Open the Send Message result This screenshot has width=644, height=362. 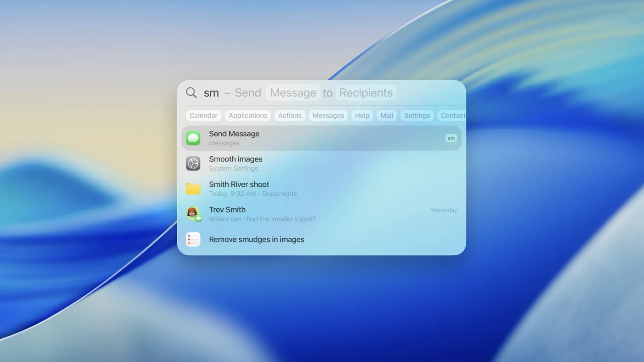pos(283,138)
